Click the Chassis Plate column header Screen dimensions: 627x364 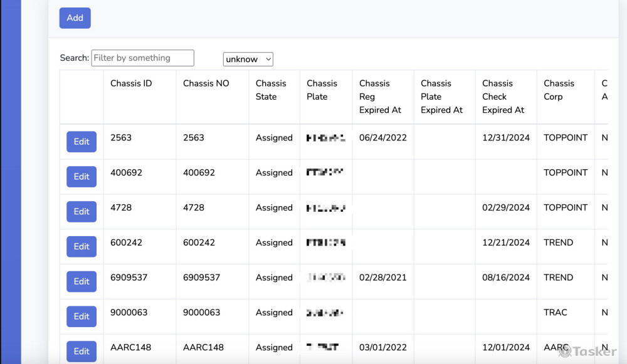(x=322, y=90)
